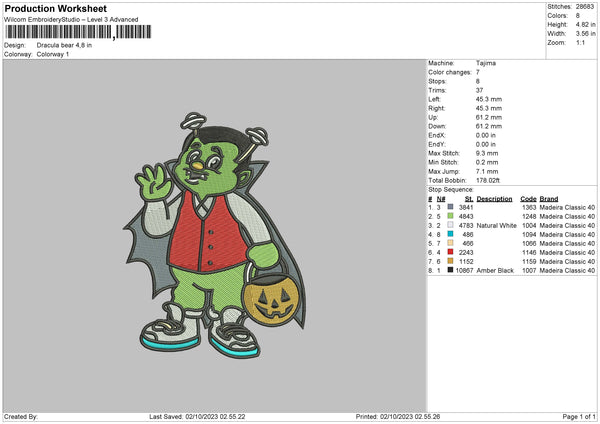Click the Description column header
Image resolution: width=600 pixels, height=424 pixels.
[495, 198]
